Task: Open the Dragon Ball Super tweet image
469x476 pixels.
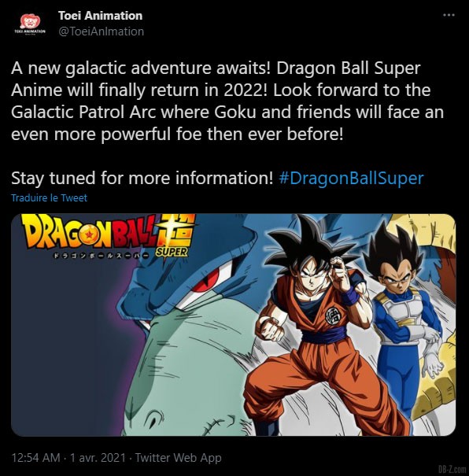Action: (x=234, y=325)
